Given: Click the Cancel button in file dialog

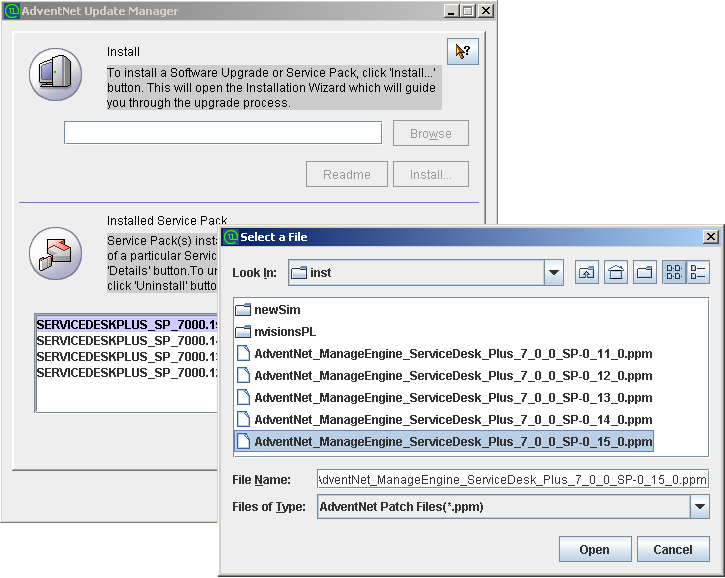Looking at the screenshot, I should coord(673,549).
